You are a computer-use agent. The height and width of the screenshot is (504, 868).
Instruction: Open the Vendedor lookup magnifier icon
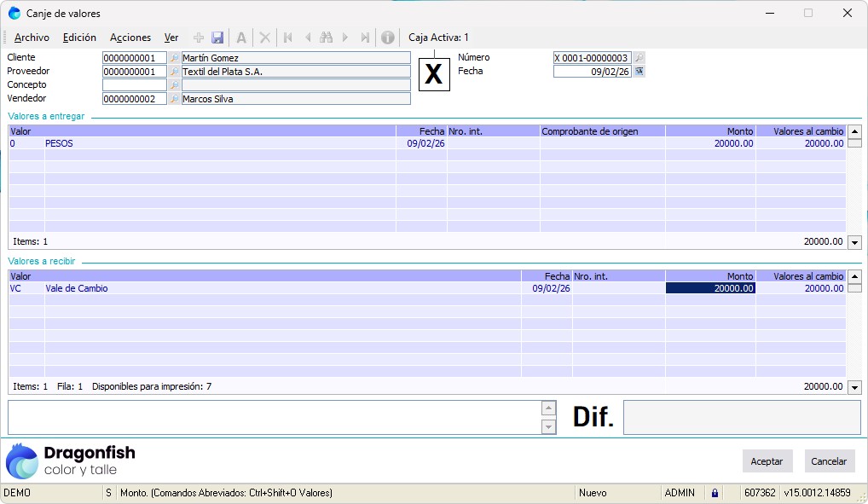point(175,99)
